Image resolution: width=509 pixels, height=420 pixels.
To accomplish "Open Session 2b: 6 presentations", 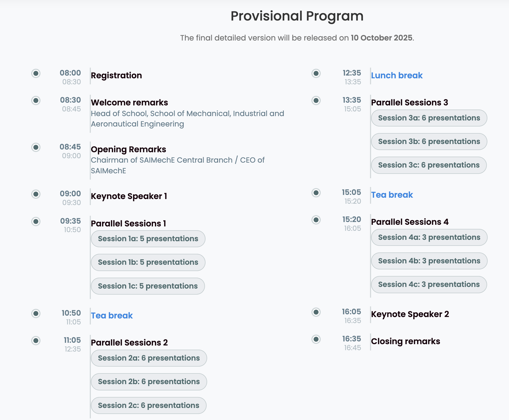I will pyautogui.click(x=149, y=382).
